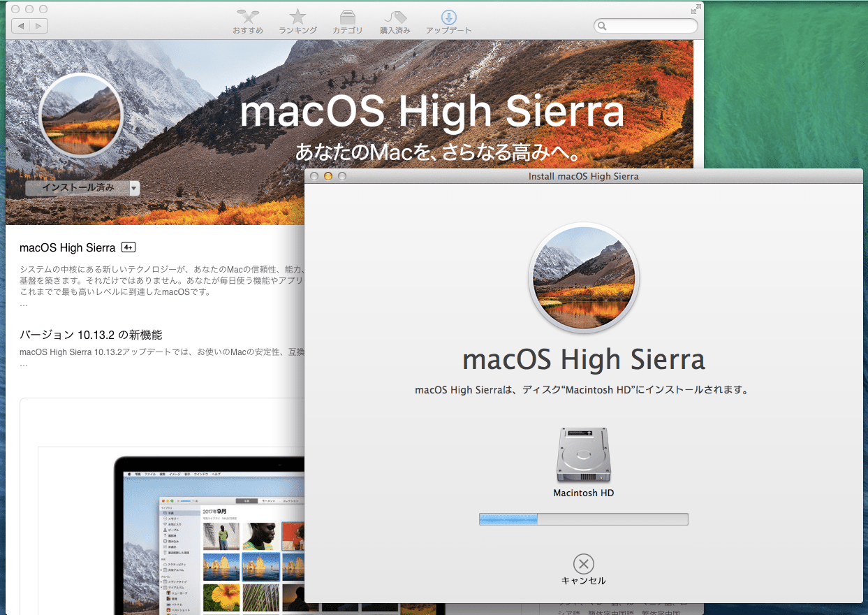
Task: Expand the version 10.13.2 notes ellipsis
Action: pos(24,364)
